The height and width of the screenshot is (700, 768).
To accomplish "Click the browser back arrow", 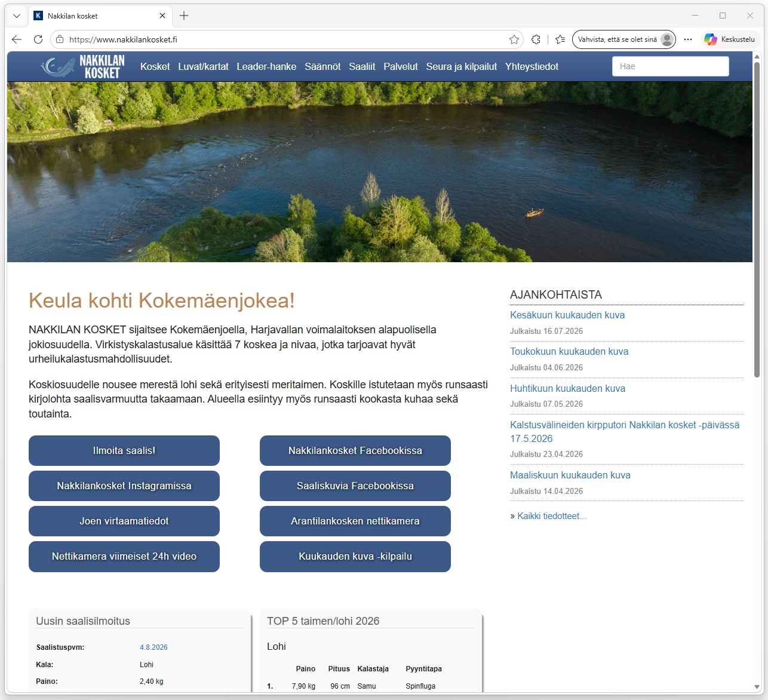I will (x=17, y=39).
